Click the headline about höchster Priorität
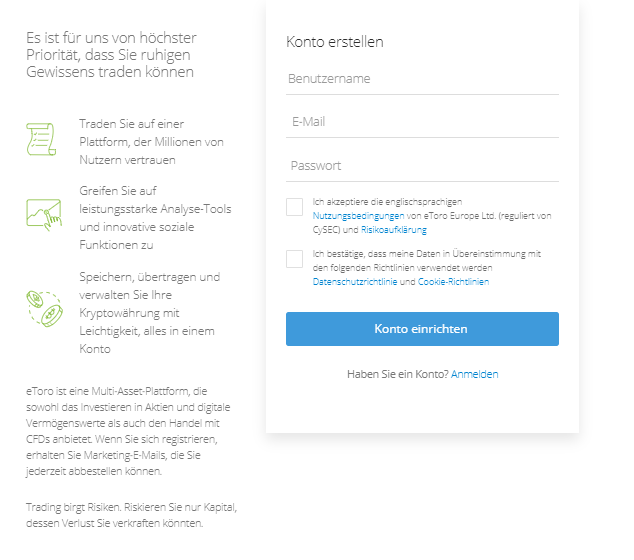634x560 pixels. click(x=110, y=55)
